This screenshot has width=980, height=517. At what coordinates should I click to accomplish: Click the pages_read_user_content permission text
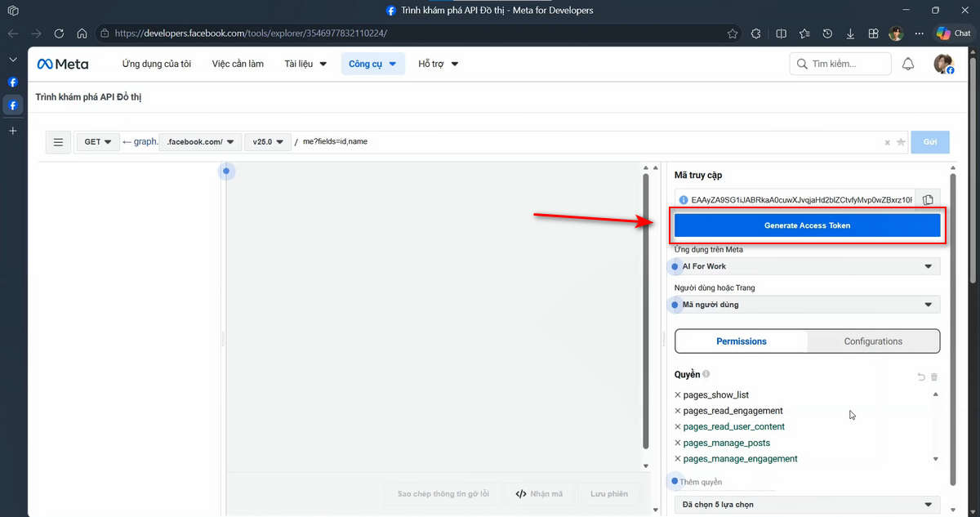coord(734,427)
